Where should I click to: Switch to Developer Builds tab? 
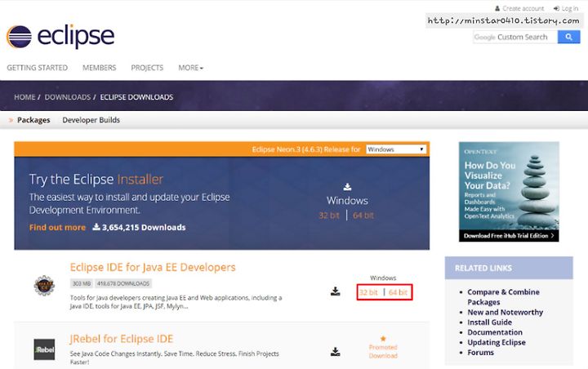coord(91,120)
